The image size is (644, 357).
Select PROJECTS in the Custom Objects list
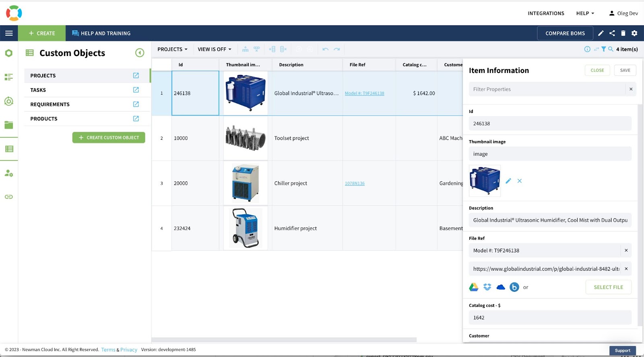click(87, 75)
